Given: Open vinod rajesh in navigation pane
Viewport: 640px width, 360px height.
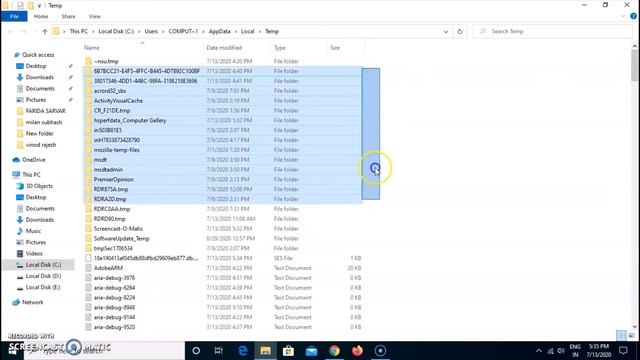Looking at the screenshot, I should click(x=41, y=145).
